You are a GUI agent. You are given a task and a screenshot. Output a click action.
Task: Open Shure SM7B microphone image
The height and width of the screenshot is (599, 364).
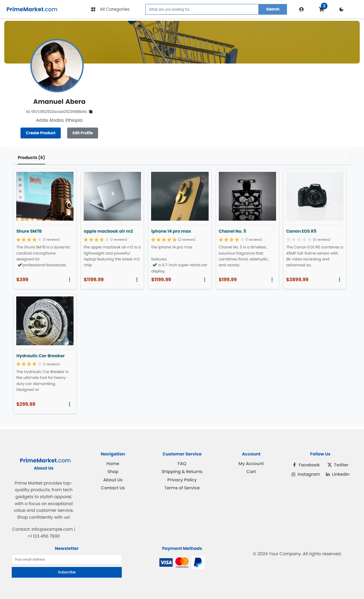[x=45, y=196]
